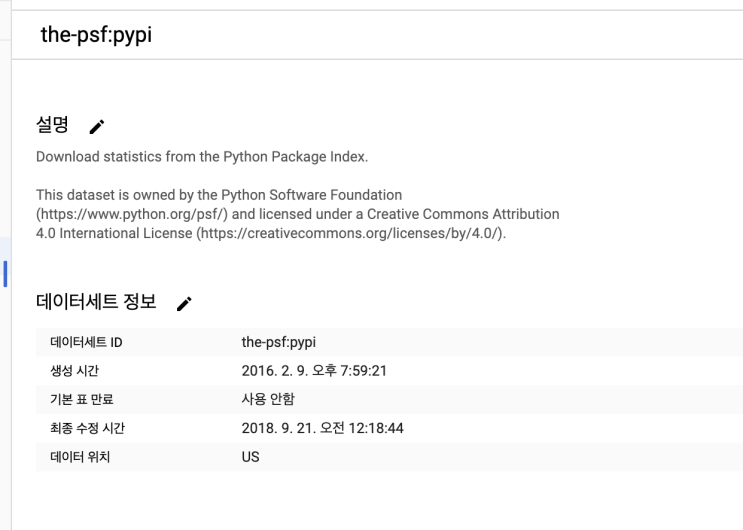Select the 최종 수정 시간 label
743x530 pixels.
click(88, 429)
